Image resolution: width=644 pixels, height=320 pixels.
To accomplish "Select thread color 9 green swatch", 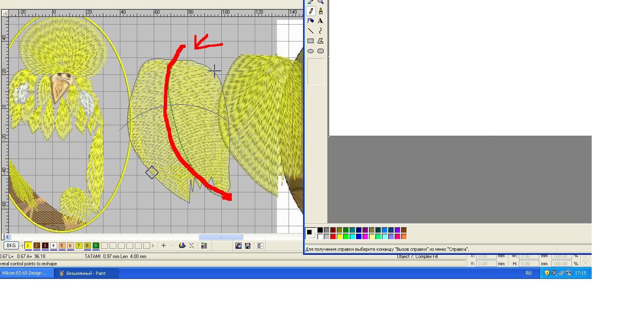I will (95, 246).
